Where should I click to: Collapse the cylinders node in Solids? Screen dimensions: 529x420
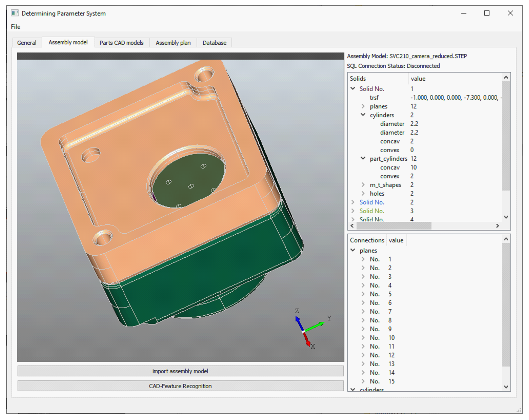[363, 115]
